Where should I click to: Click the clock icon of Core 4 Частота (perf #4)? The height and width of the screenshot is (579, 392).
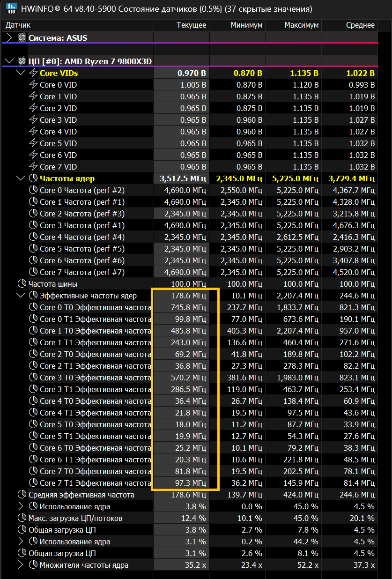[33, 237]
